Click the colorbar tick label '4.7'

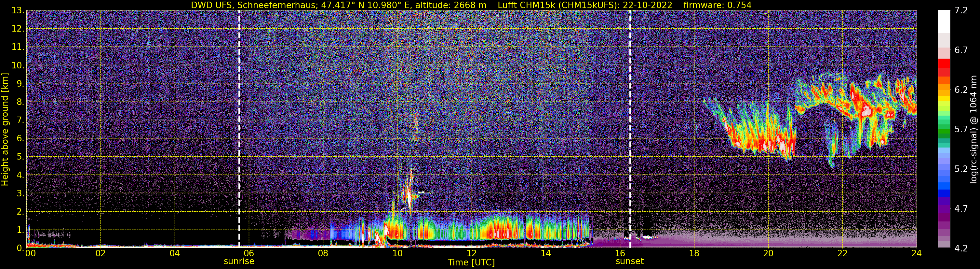point(961,208)
